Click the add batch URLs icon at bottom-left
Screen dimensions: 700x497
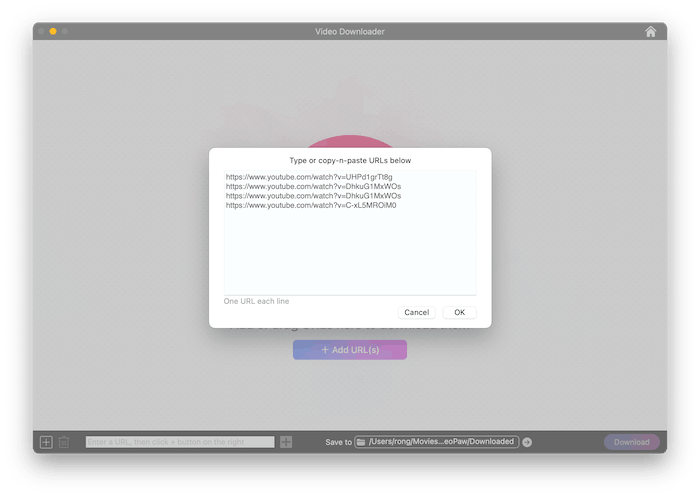(46, 442)
